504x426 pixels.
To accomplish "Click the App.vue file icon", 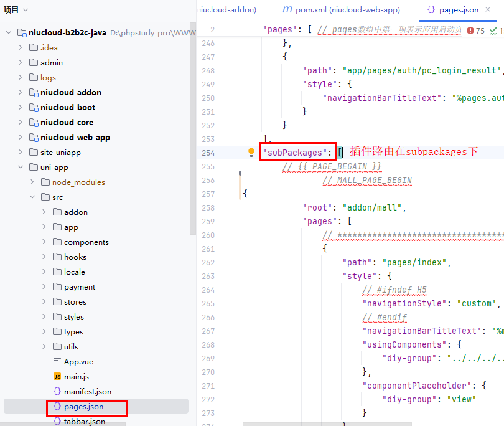I will (x=57, y=362).
